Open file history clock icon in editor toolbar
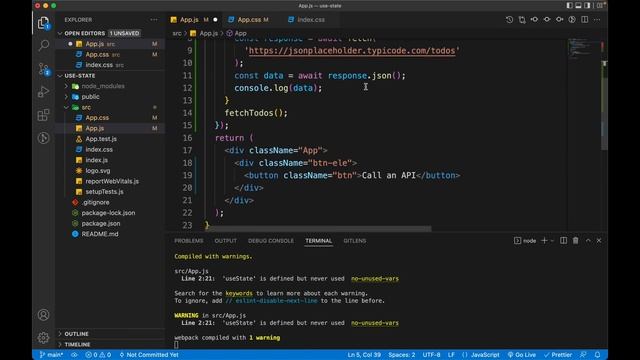This screenshot has width=640, height=360. tap(509, 20)
